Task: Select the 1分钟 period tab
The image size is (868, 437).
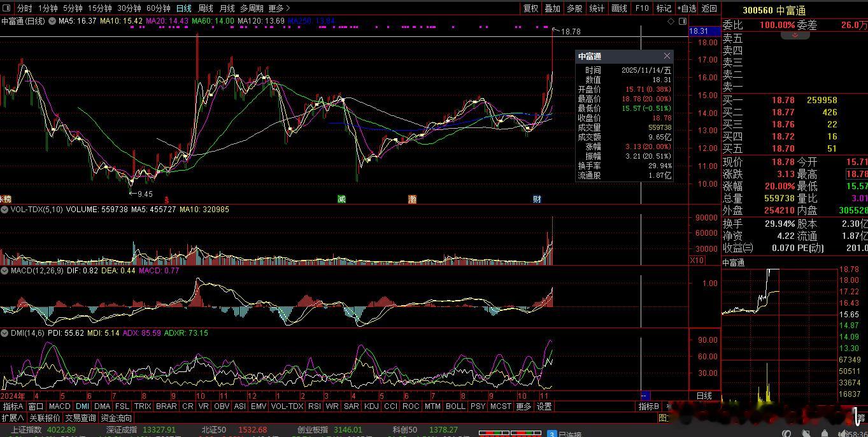Action: click(x=47, y=8)
